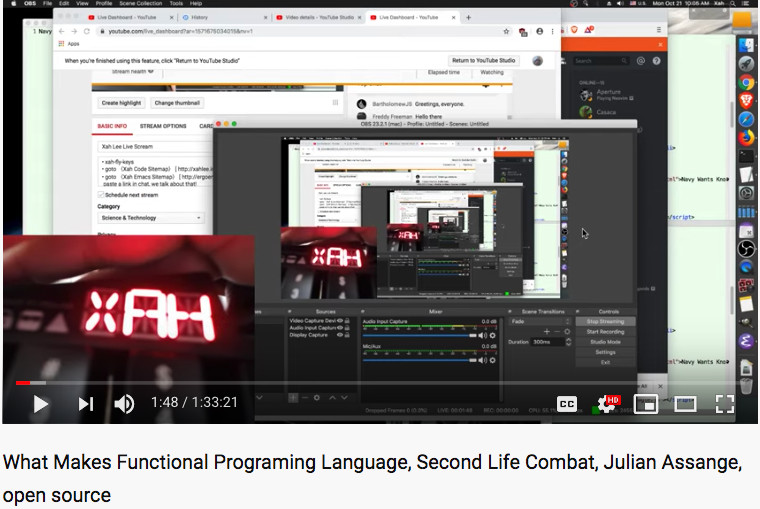Open OBS icon in the dock
The height and width of the screenshot is (509, 760).
(x=746, y=249)
